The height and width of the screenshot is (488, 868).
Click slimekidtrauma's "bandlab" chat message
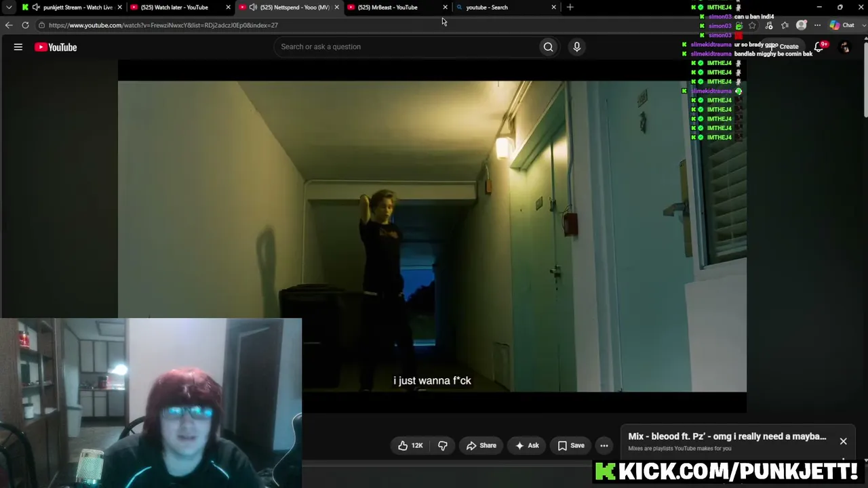[773, 54]
